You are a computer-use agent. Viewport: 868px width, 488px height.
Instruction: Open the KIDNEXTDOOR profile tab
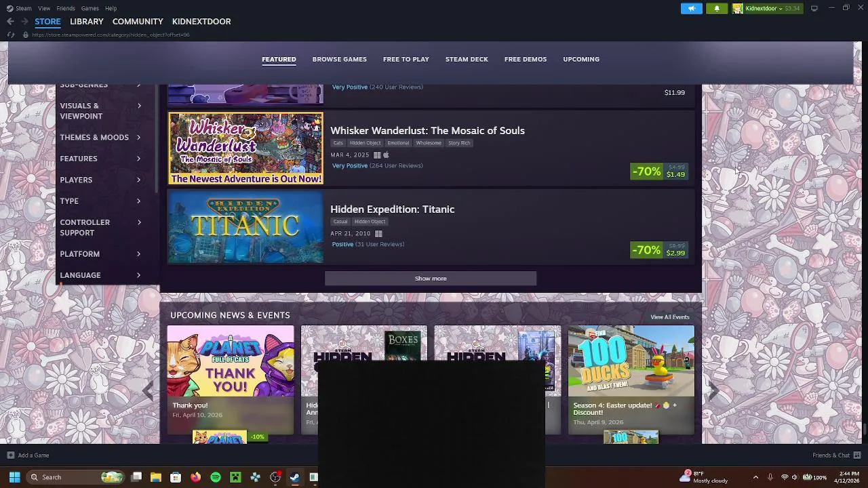pos(201,22)
